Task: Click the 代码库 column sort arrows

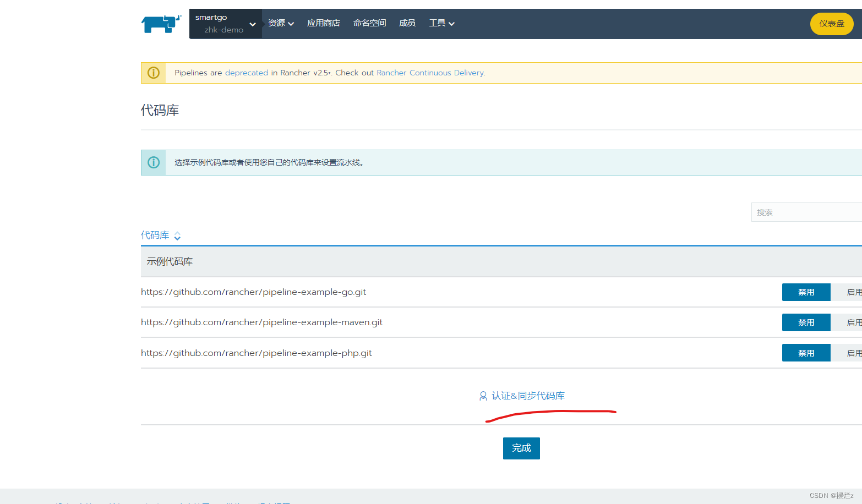Action: [x=177, y=236]
